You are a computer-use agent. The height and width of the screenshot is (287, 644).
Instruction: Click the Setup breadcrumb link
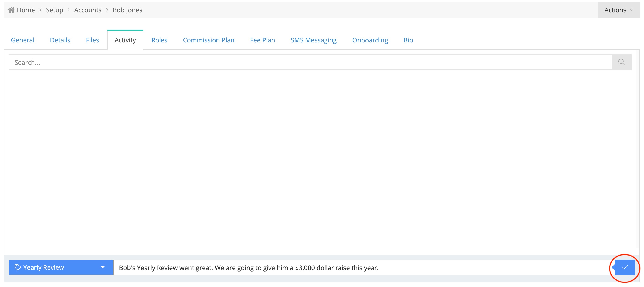pos(54,10)
